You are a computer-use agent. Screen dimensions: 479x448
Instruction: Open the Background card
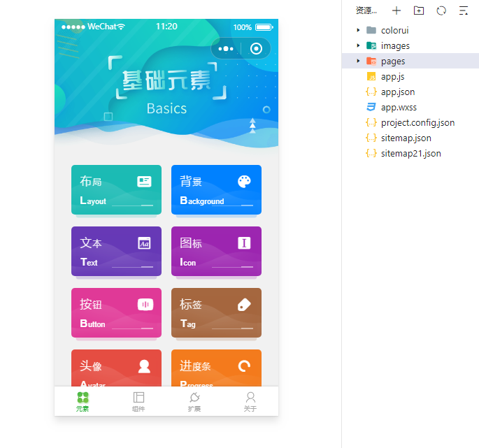pyautogui.click(x=216, y=189)
